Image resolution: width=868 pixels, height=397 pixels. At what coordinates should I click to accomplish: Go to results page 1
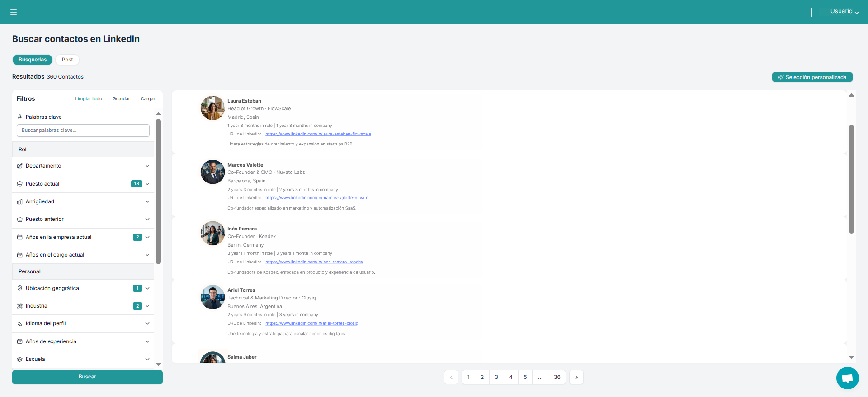(x=468, y=377)
